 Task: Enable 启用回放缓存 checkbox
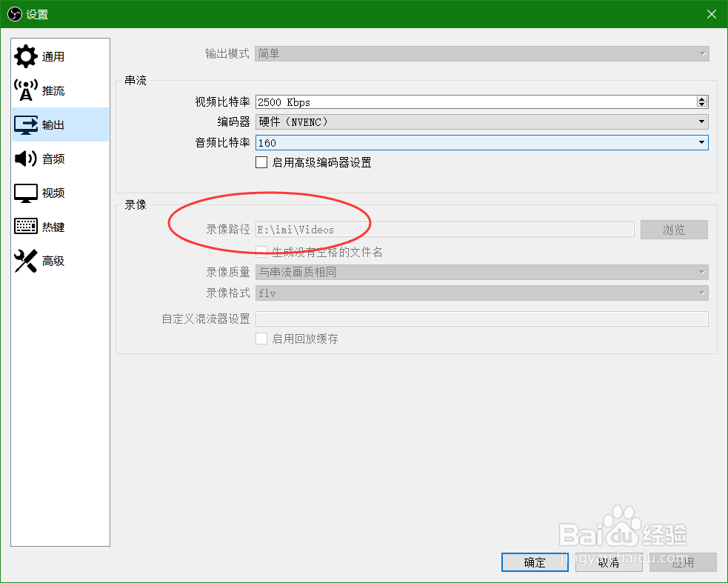point(261,339)
